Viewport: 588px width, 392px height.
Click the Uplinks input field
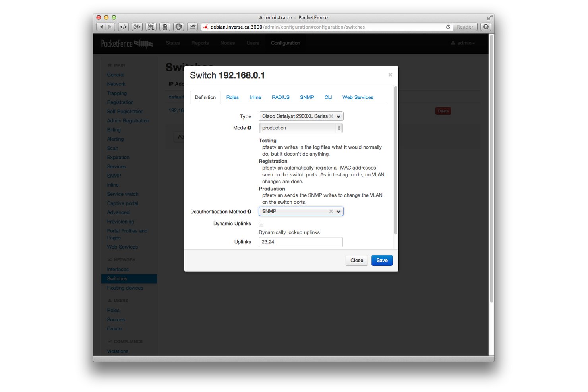point(301,242)
